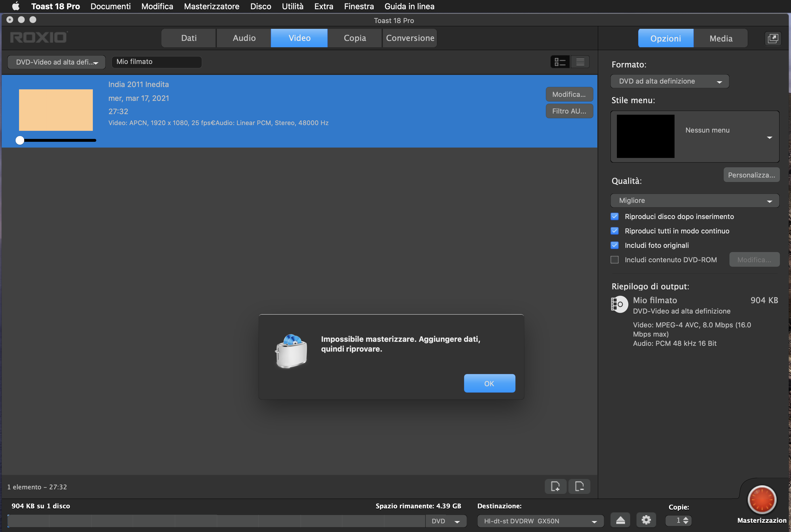Open the Finestra menu
Image resolution: width=791 pixels, height=532 pixels.
click(359, 6)
